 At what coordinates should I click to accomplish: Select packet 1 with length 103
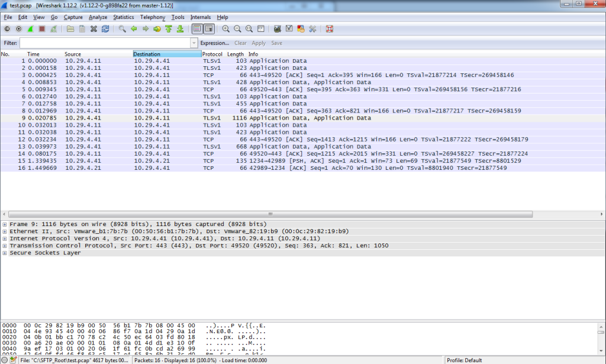coord(303,60)
